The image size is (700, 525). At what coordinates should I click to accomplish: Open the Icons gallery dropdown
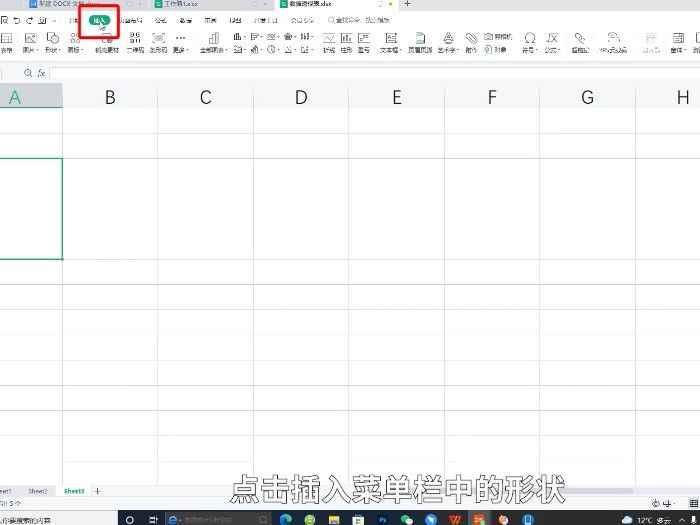75,42
